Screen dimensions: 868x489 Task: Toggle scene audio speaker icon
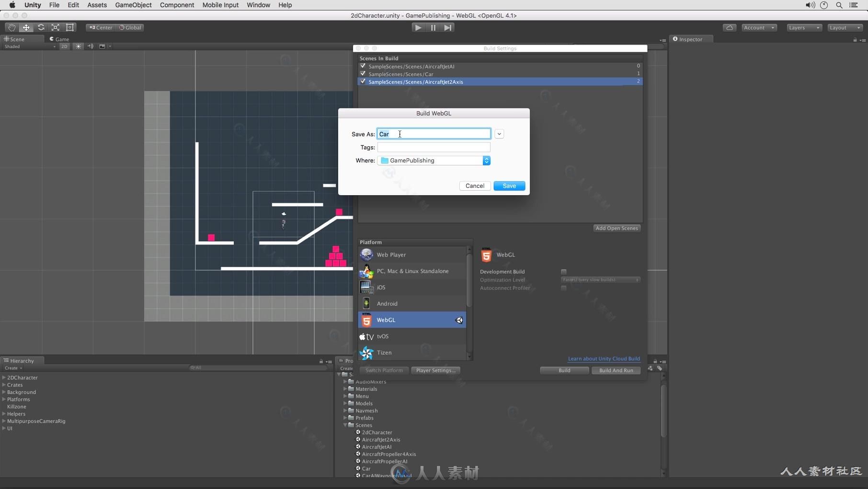[x=90, y=47]
